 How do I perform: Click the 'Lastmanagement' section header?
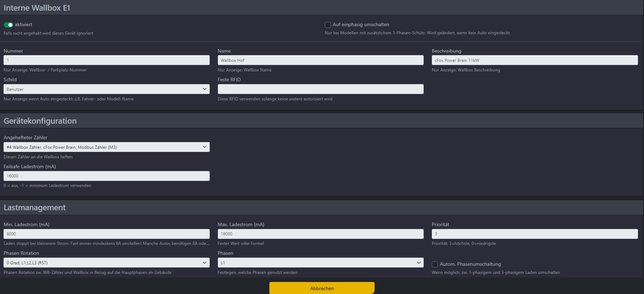pyautogui.click(x=35, y=207)
